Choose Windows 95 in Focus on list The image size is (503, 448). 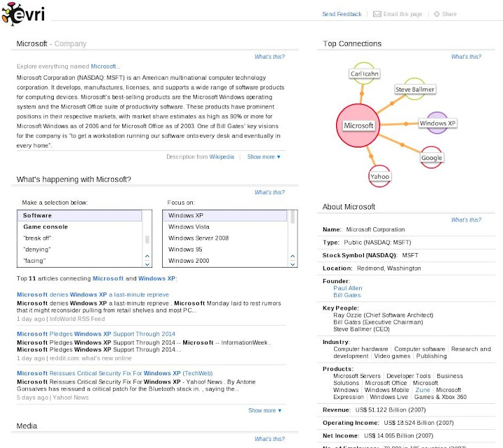pyautogui.click(x=225, y=250)
